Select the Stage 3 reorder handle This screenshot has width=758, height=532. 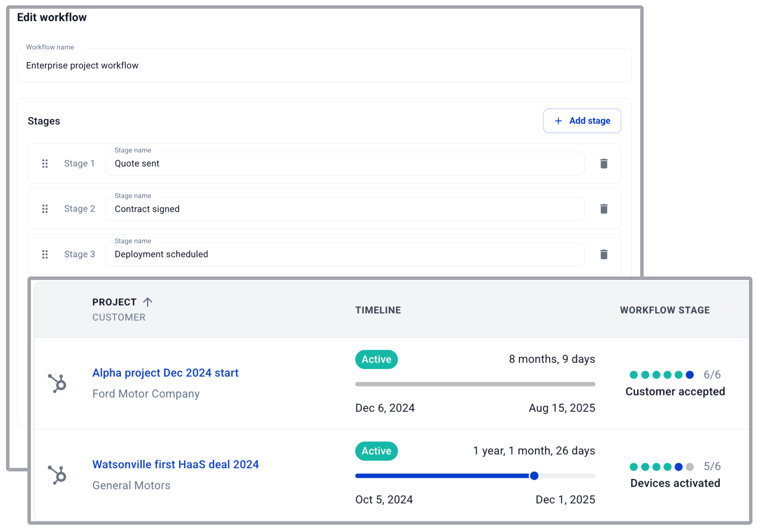[45, 254]
